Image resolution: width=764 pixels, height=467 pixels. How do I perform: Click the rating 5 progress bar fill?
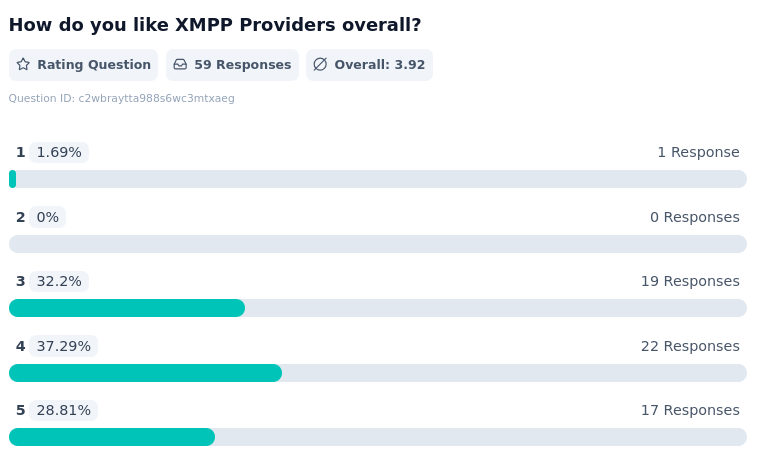click(x=112, y=437)
